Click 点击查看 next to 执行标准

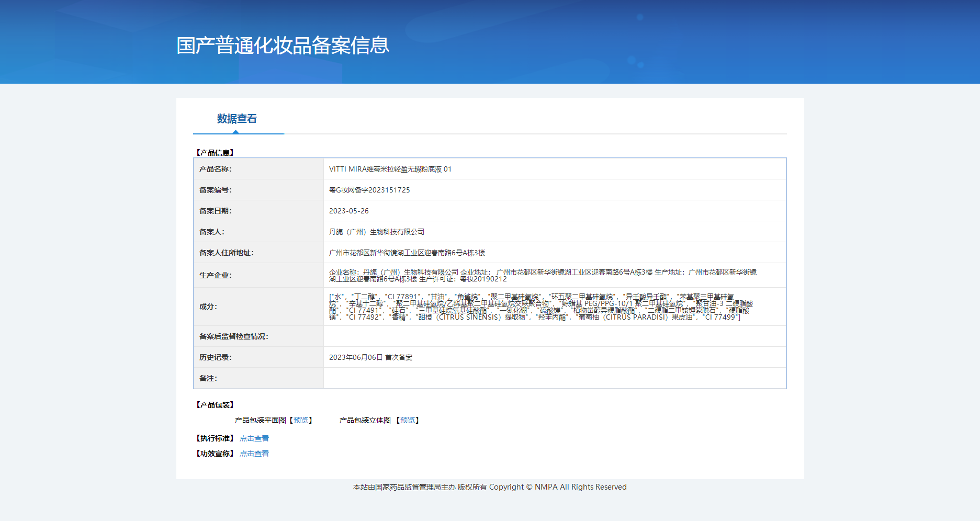pos(254,438)
